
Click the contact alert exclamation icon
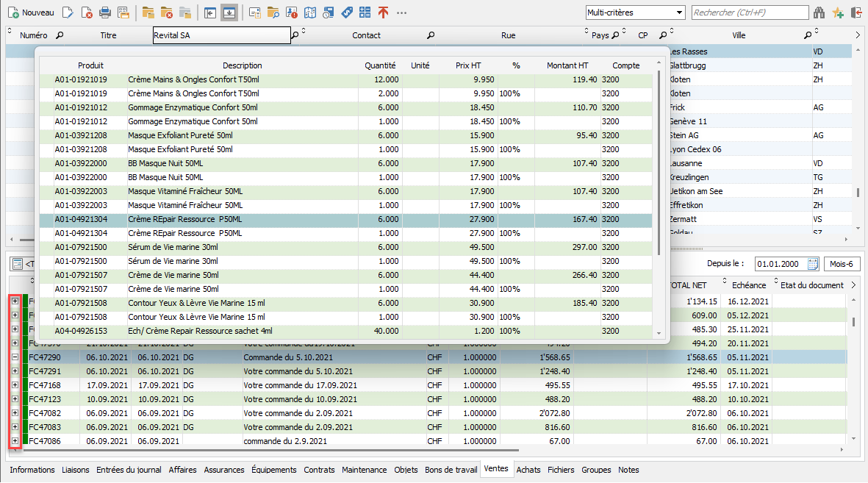(x=292, y=12)
